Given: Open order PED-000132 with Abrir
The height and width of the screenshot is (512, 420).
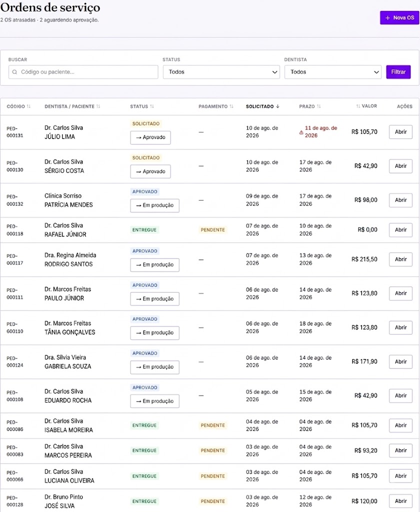Looking at the screenshot, I should [400, 200].
